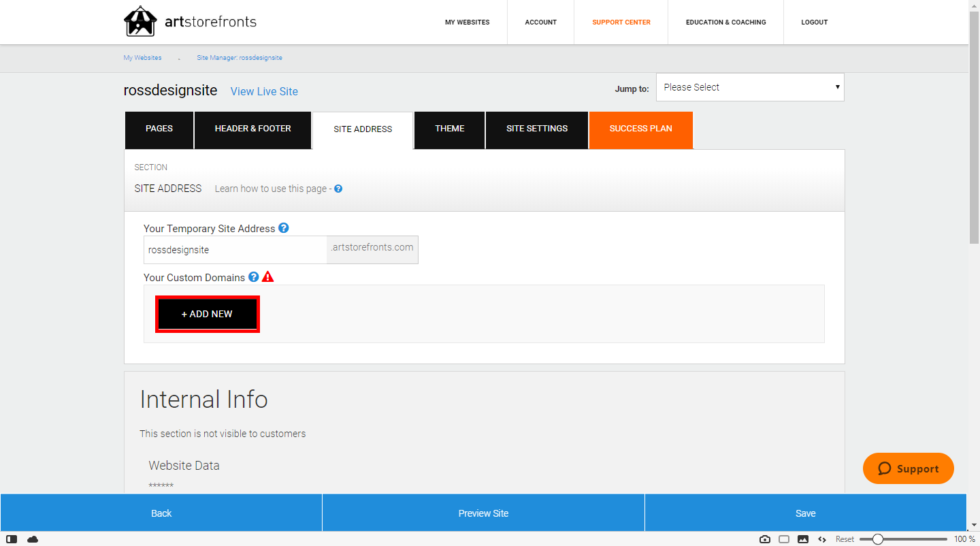This screenshot has width=980, height=546.
Task: Open Account in top navigation
Action: tap(541, 22)
